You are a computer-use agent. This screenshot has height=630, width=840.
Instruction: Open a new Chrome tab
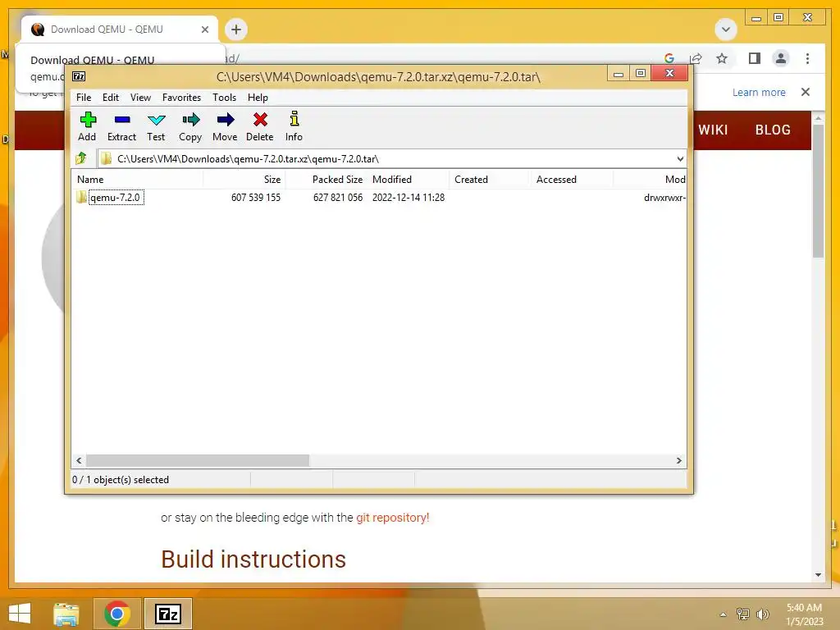pos(236,29)
